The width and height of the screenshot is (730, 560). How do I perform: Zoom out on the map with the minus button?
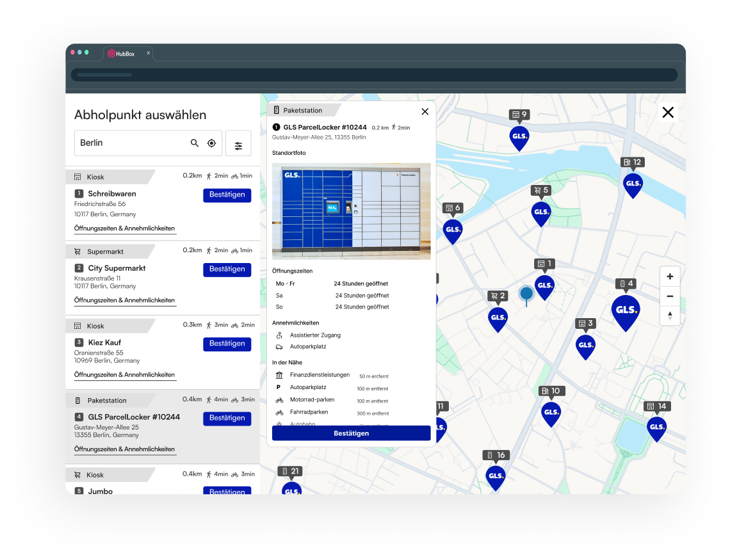(x=670, y=296)
